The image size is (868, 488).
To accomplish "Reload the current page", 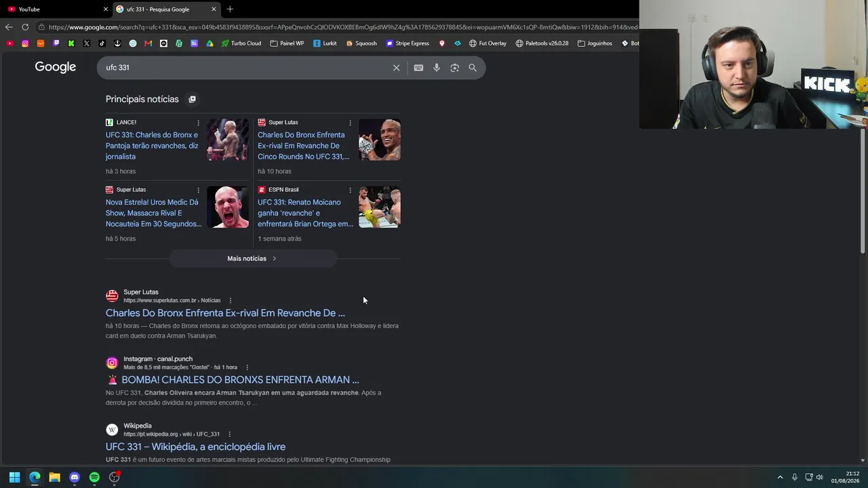I will [25, 27].
